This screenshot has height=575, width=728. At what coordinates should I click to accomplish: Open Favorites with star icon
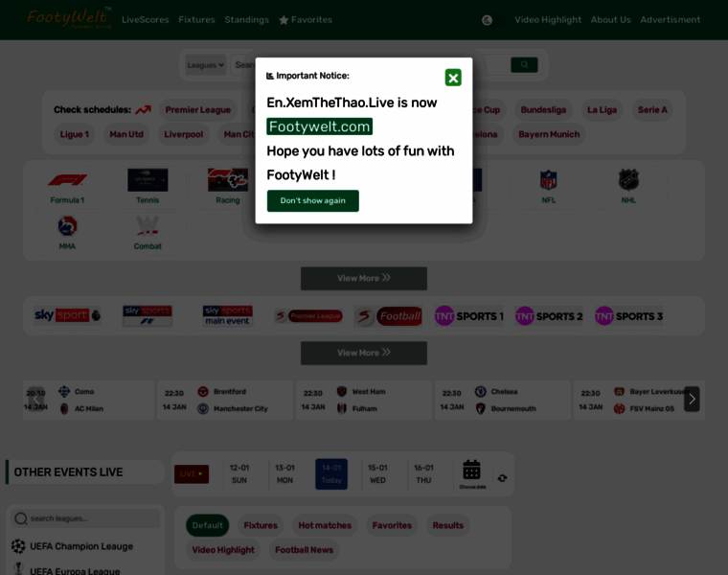coord(306,20)
